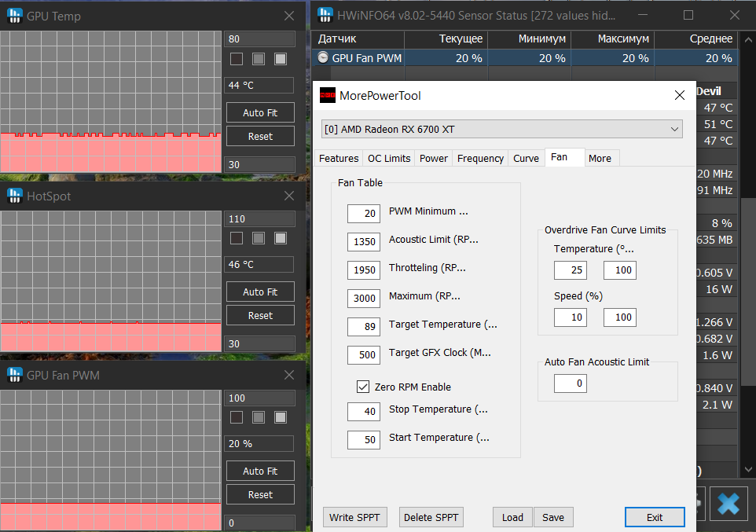Click GPU Temp graph upper limit field 80
Image resolution: width=756 pixels, height=532 pixels.
tap(259, 39)
